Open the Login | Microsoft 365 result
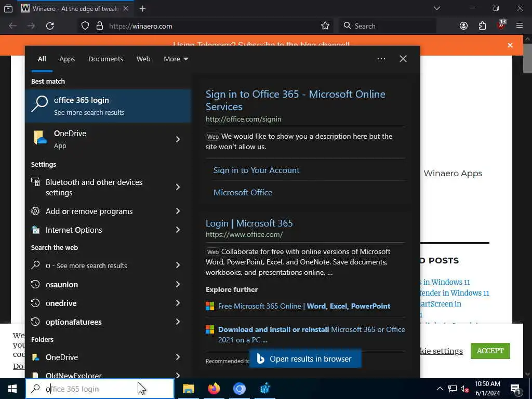The image size is (532, 399). tap(249, 223)
